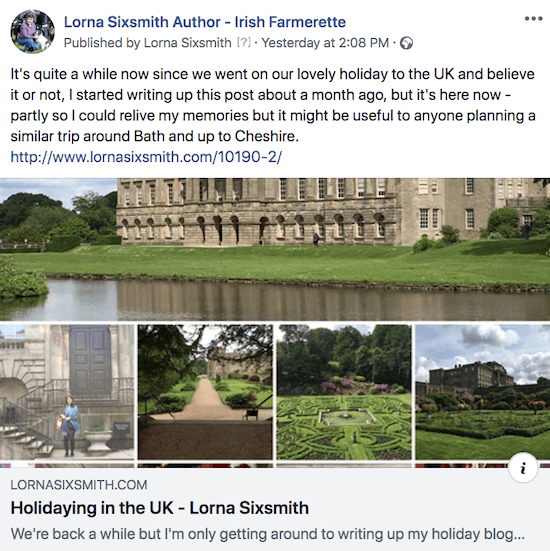This screenshot has height=551, width=550.
Task: Open the thumbnail of house under clouds
Action: (x=483, y=392)
